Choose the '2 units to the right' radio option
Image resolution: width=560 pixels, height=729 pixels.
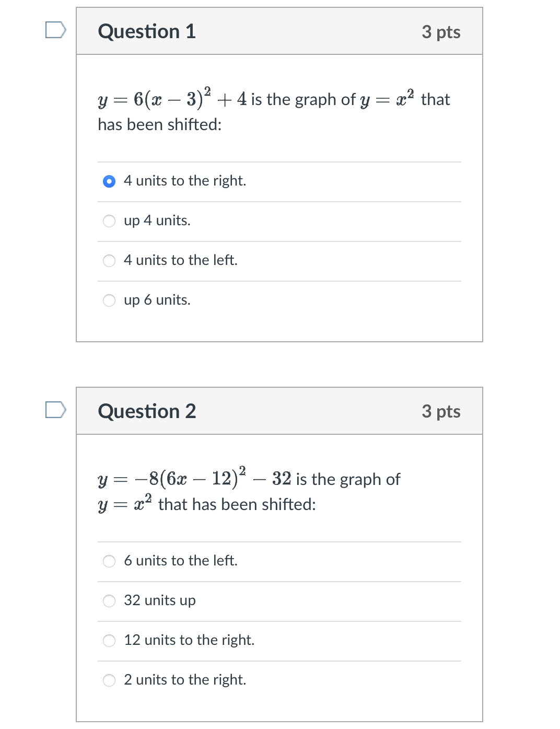click(109, 680)
